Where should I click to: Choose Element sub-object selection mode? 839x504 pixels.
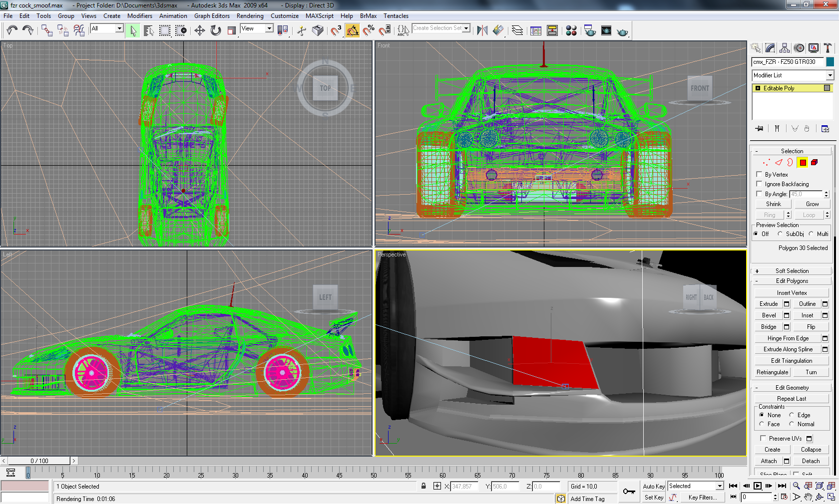tap(814, 162)
